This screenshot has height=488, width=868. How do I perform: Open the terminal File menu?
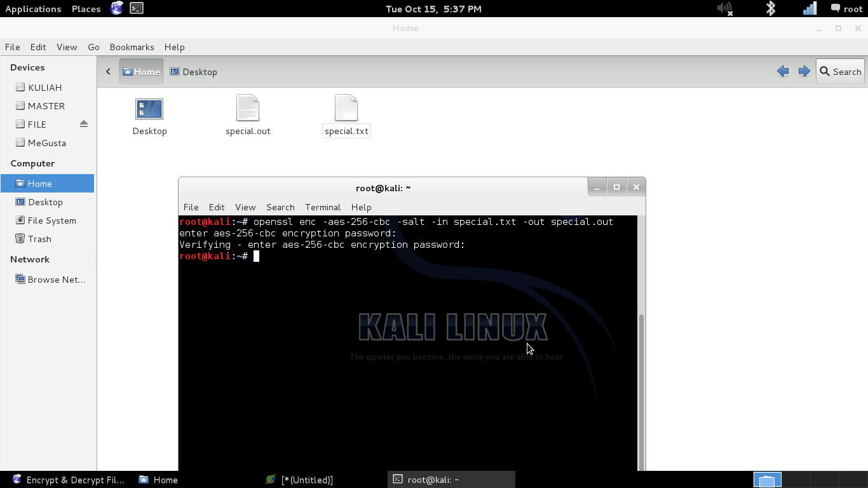(191, 207)
